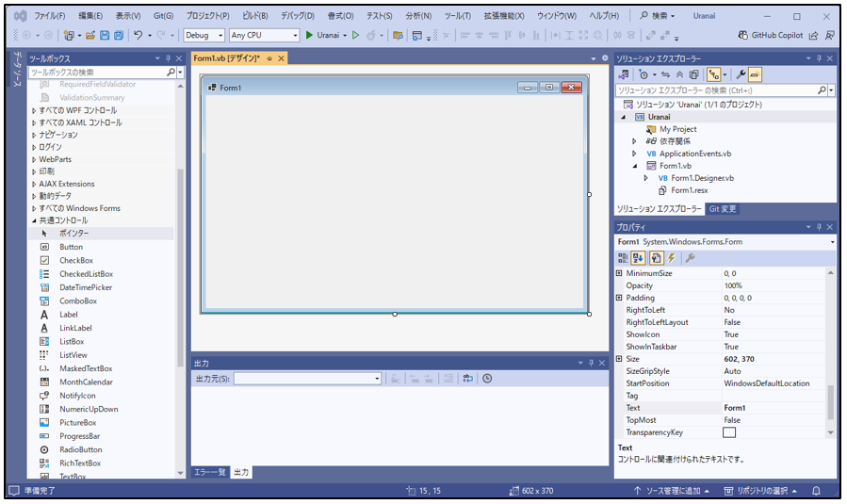Open the ビルド(B) menu
847x504 pixels.
pos(254,16)
